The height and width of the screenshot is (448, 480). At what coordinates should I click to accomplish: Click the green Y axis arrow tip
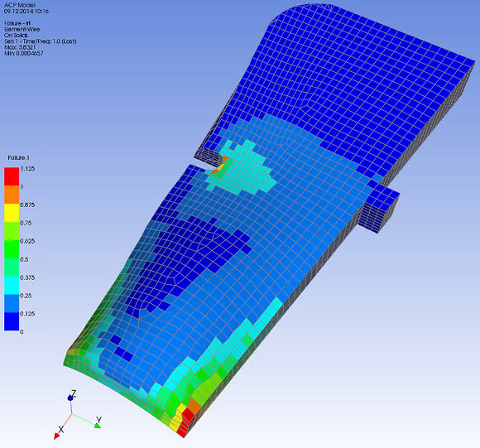tap(98, 426)
